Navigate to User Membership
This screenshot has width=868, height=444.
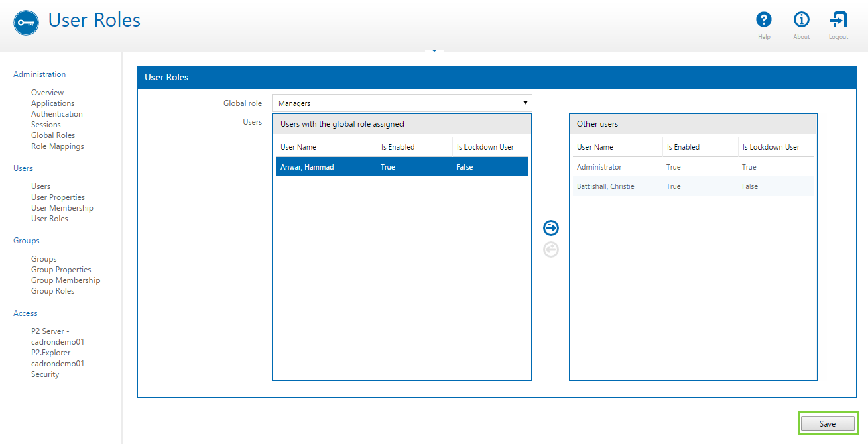(x=62, y=208)
